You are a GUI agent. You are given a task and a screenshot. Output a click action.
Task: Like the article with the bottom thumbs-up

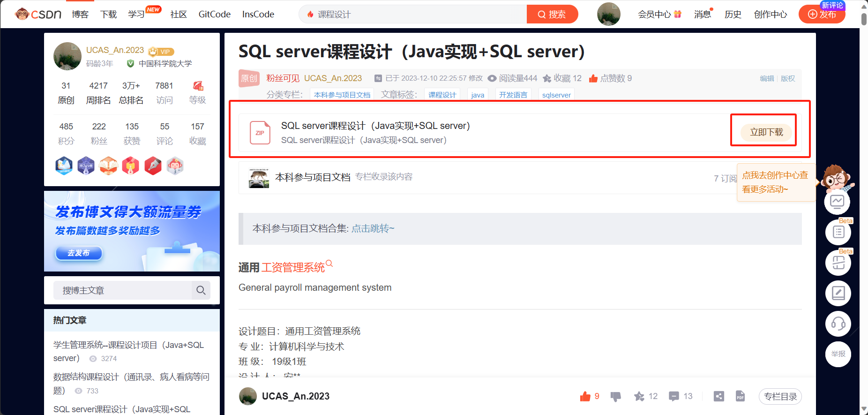pos(585,396)
